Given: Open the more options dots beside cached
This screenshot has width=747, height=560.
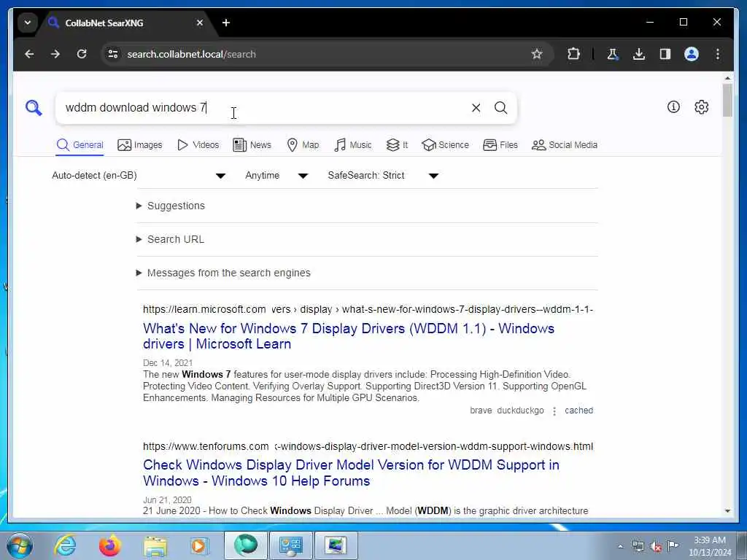Looking at the screenshot, I should pyautogui.click(x=554, y=411).
